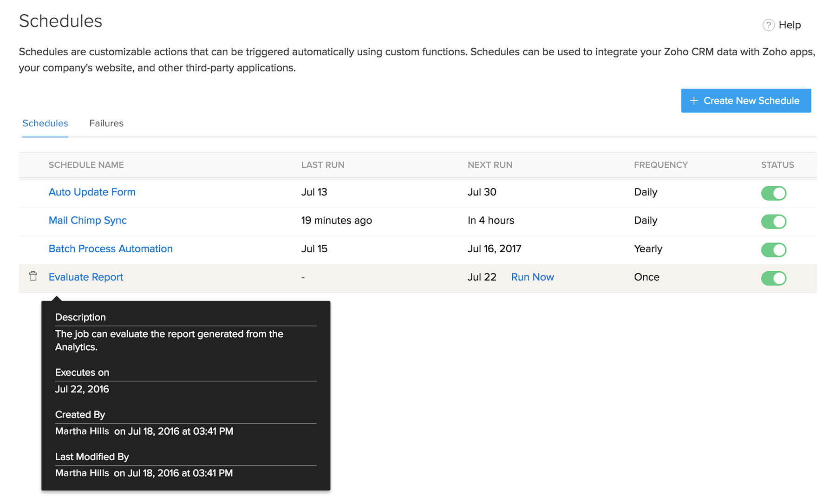Switch off the Evaluate Report status toggle
The image size is (836, 504).
(x=773, y=278)
